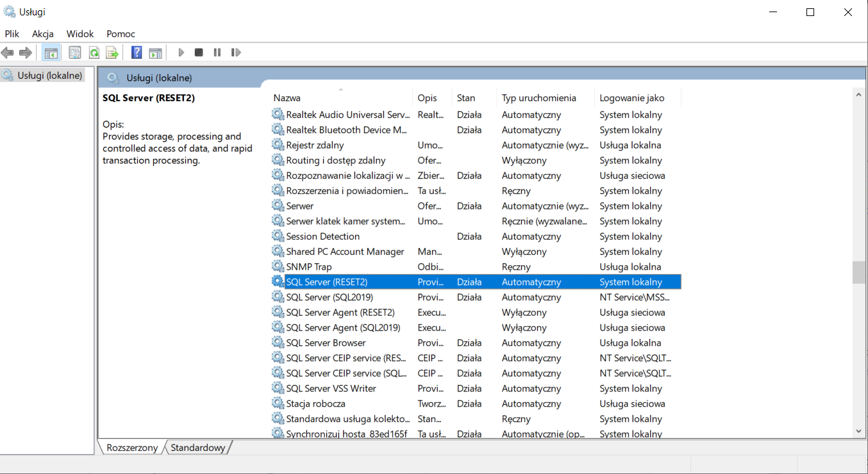
Task: Select the Rozszerzenia i powiadomien... service name
Action: click(347, 191)
